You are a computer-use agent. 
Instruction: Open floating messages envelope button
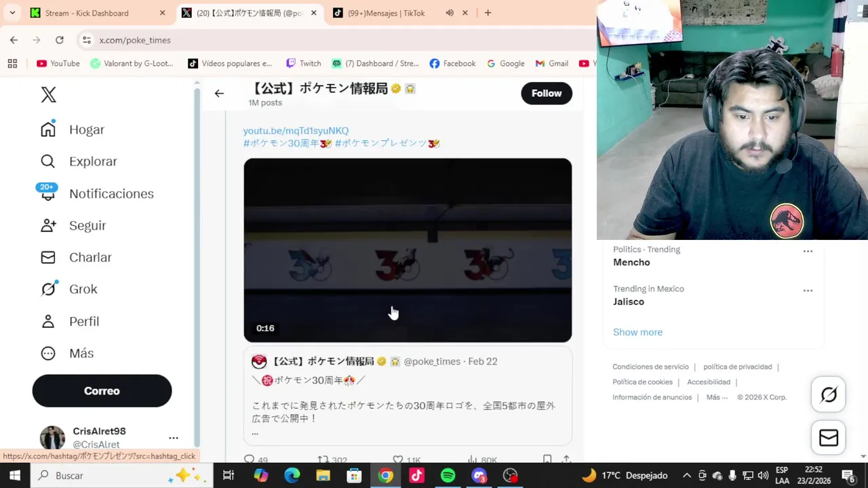click(829, 438)
